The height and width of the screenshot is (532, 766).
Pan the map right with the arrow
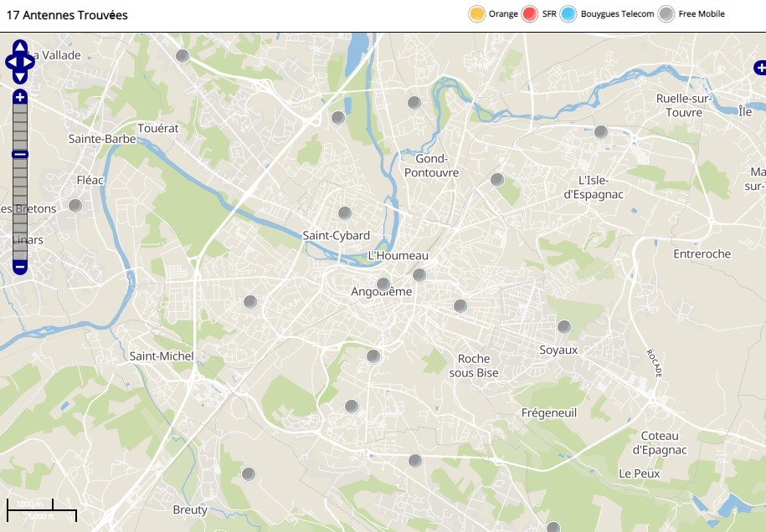30,62
